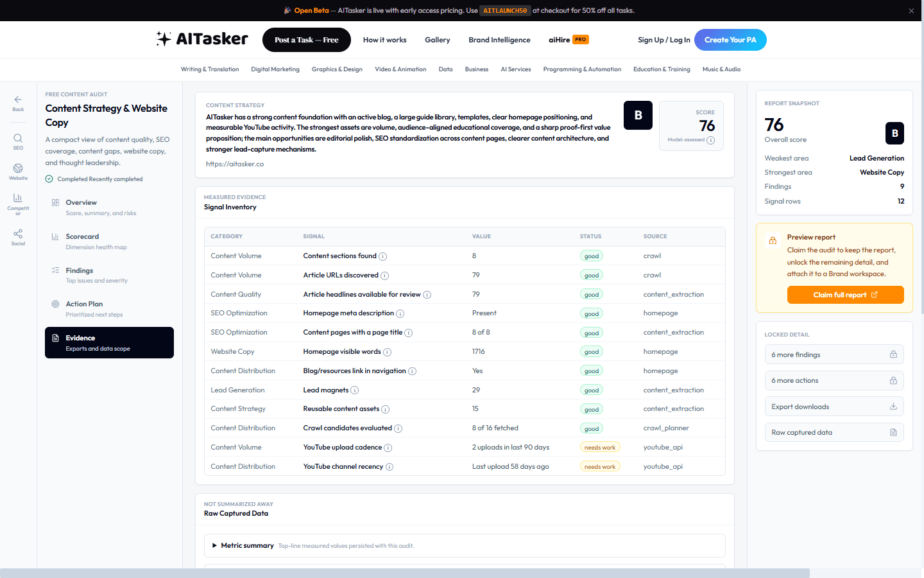Viewport: 924px width, 578px height.
Task: Show info for Article URLs discovered
Action: 384,276
